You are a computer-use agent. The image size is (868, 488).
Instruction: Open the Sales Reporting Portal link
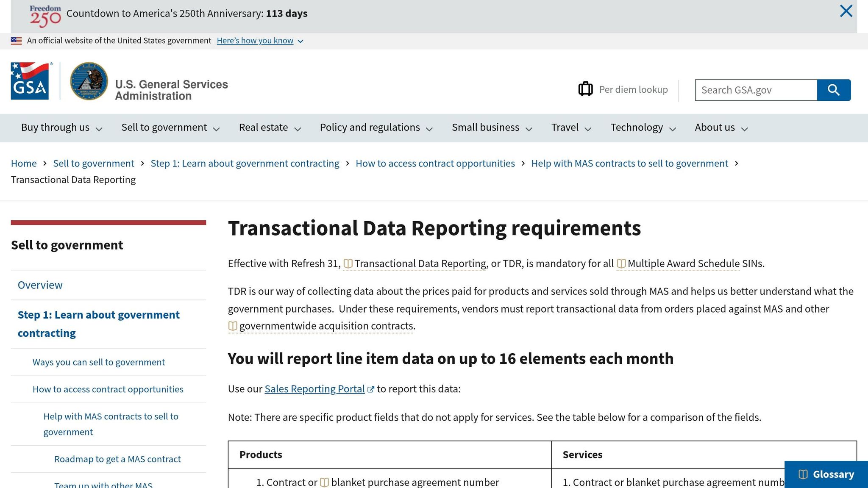coord(314,389)
